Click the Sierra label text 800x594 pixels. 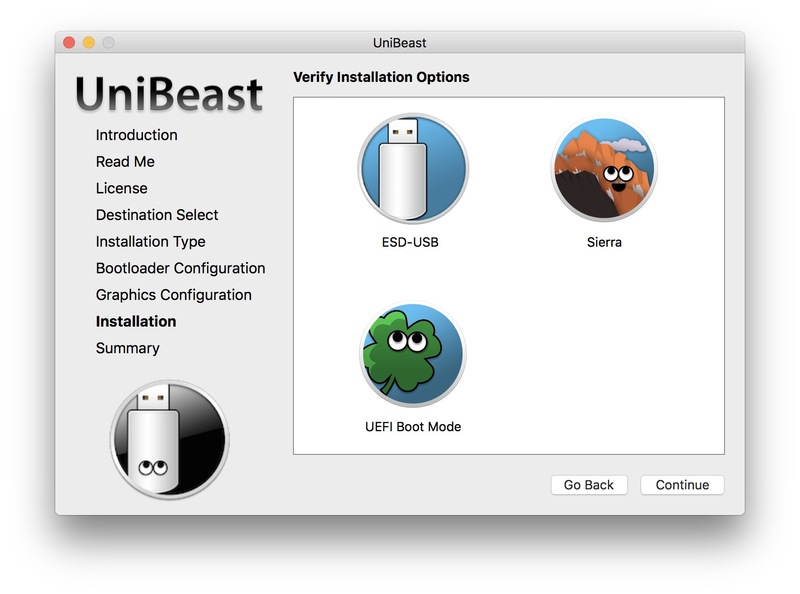[604, 242]
